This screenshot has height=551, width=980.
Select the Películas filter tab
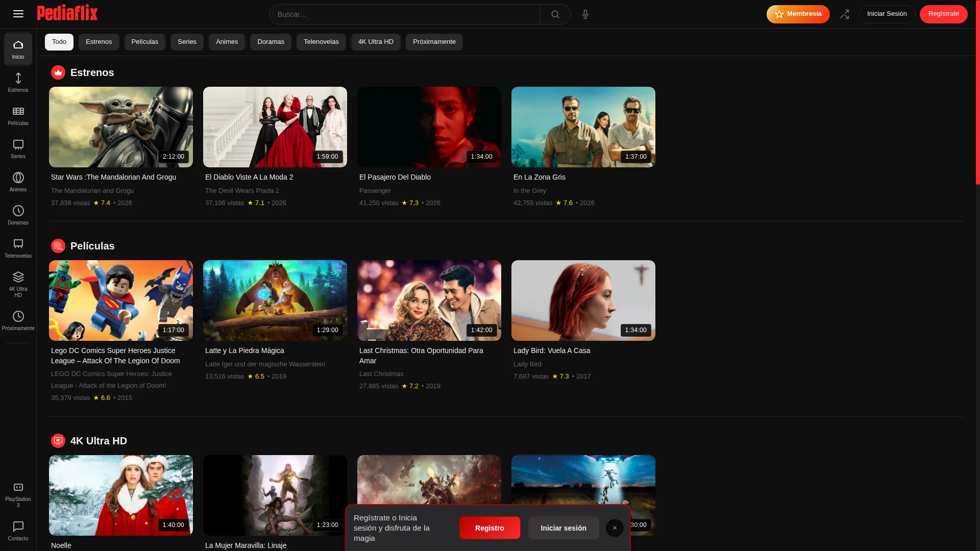[145, 42]
